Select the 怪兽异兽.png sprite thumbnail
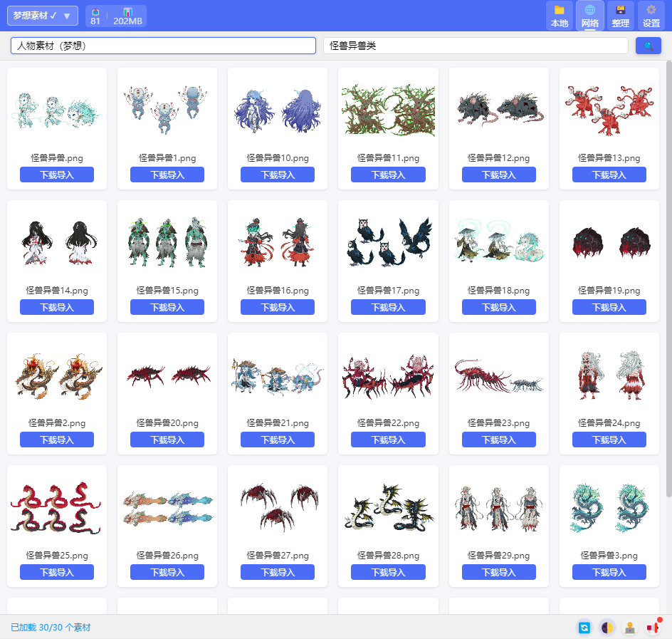 pos(57,110)
